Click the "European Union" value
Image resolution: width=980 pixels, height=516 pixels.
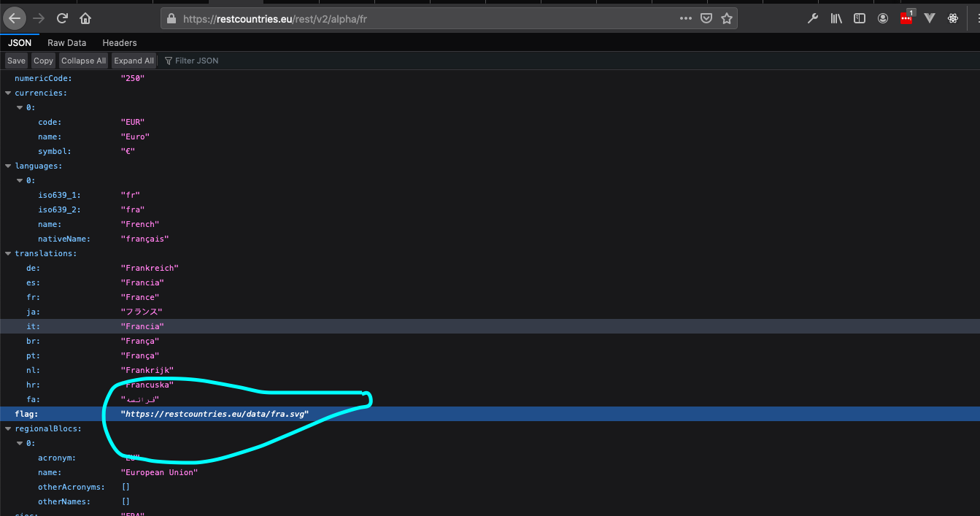pyautogui.click(x=159, y=472)
